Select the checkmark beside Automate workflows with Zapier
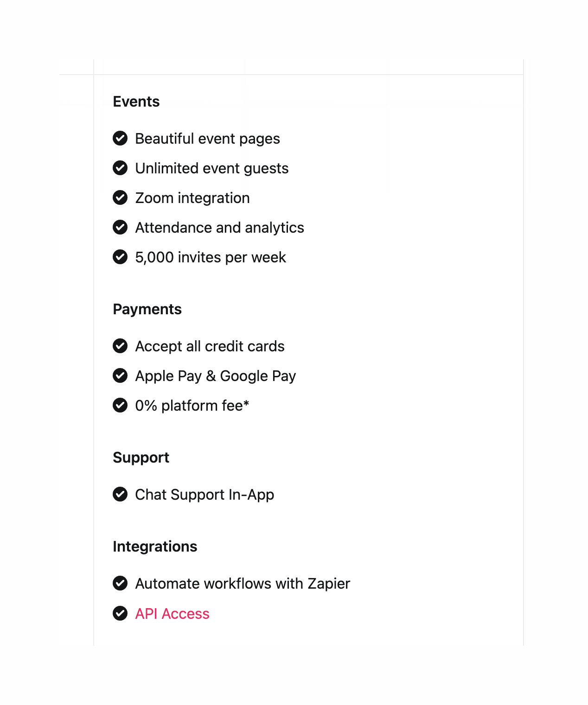Screen dimensions: 588x705 120,583
